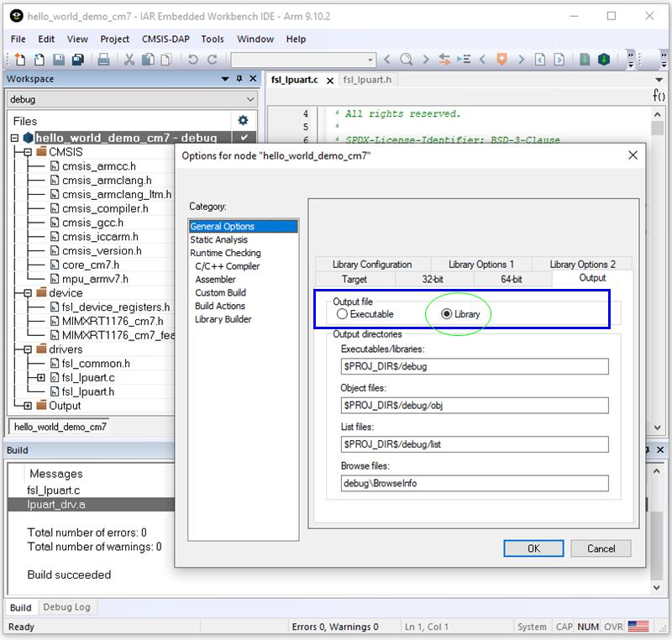Expand the fsl_lpuart.c tree node
Screen dimensions: 672x640
40,378
